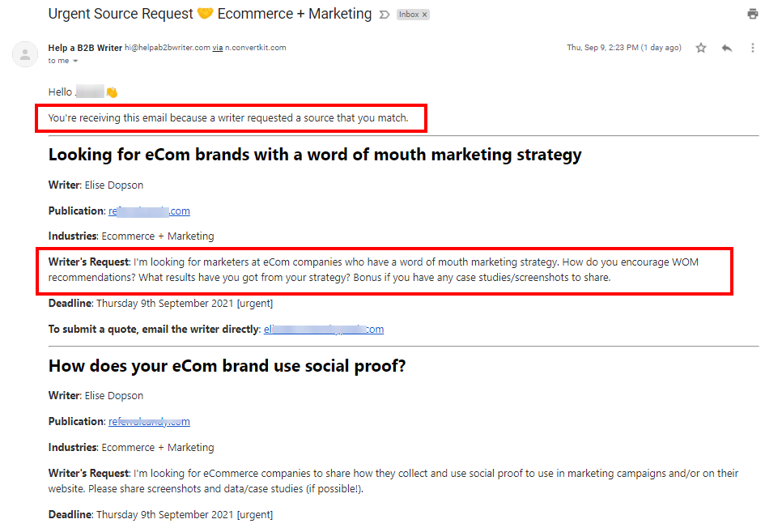Screen dimensions: 765x532
Task: Click heading "How does your eCom brand use social proof?"
Action: (x=227, y=366)
